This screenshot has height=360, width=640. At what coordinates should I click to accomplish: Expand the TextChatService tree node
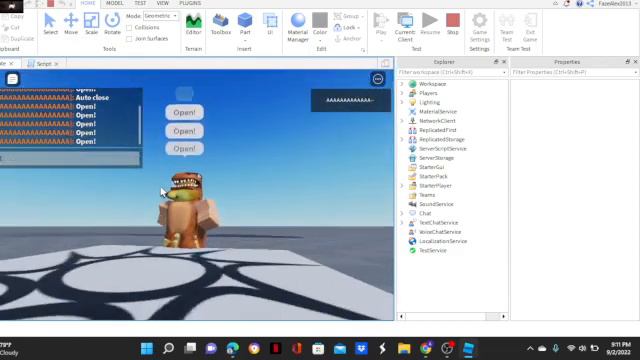[402, 223]
